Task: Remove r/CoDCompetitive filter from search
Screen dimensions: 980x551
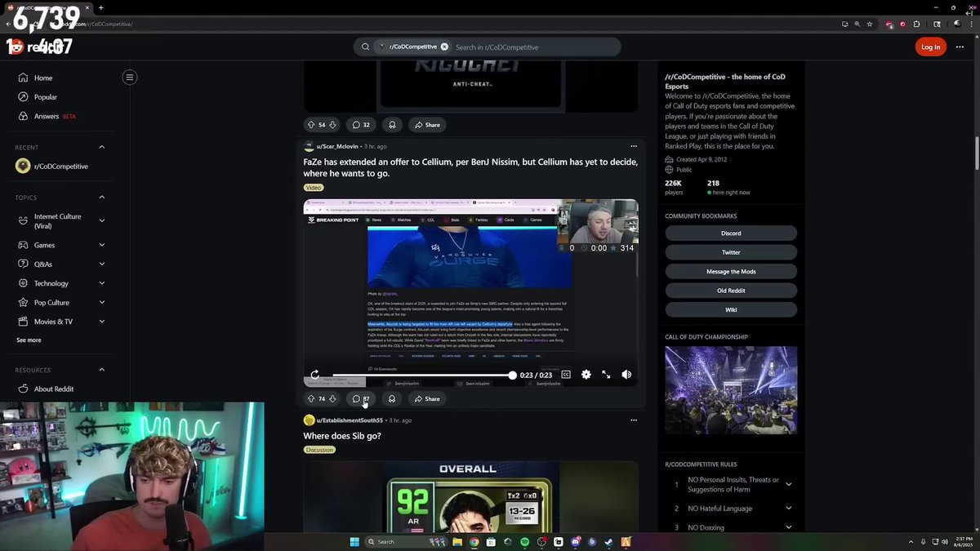Action: tap(444, 47)
